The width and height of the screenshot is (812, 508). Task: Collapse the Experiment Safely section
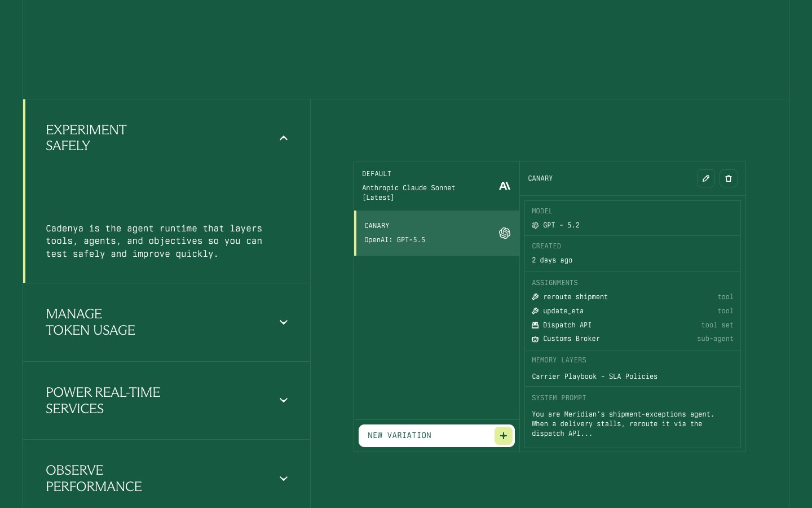pos(284,138)
